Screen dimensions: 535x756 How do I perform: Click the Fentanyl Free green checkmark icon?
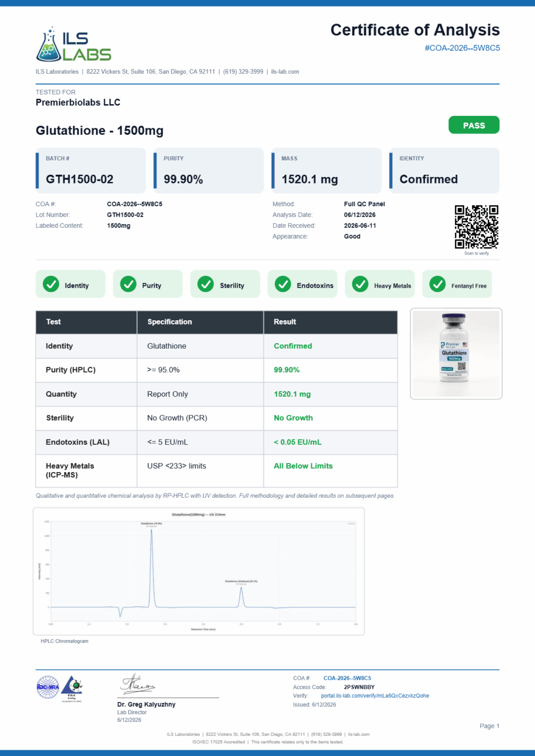pos(438,284)
